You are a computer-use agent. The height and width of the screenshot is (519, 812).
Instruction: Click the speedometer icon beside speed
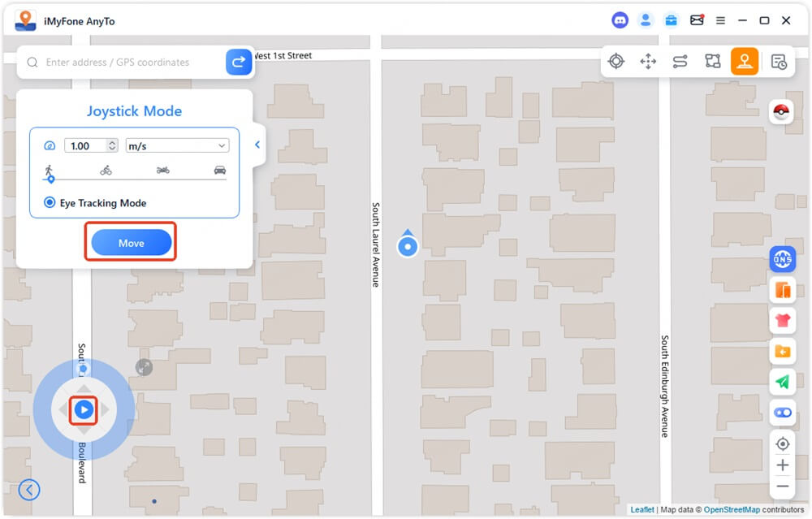(50, 146)
